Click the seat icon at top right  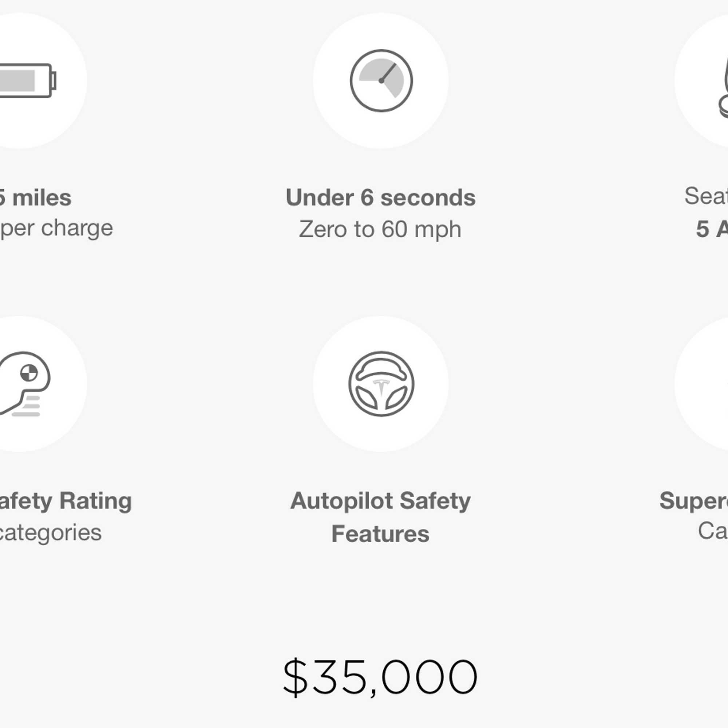click(723, 87)
